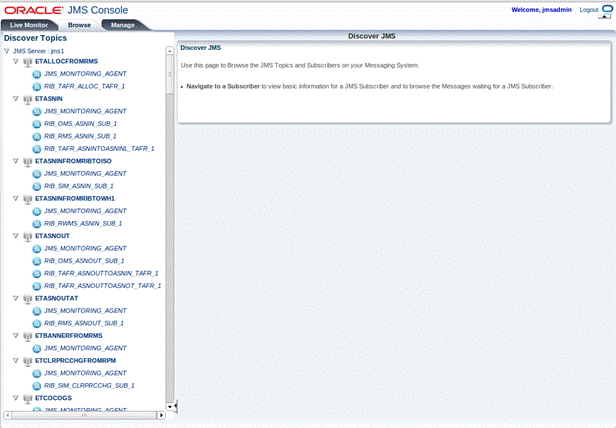The width and height of the screenshot is (616, 428).
Task: Click the ETASNINFROMRIBTOWH1 topic icon
Action: (x=28, y=199)
